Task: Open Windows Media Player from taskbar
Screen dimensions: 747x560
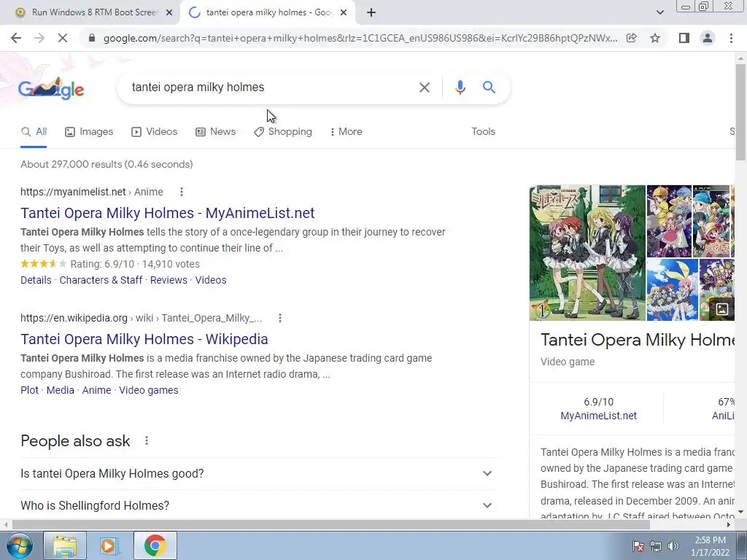Action: 109,545
